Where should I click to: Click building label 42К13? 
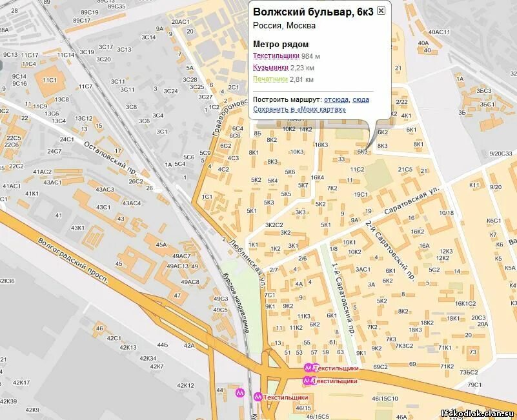pyautogui.click(x=128, y=347)
